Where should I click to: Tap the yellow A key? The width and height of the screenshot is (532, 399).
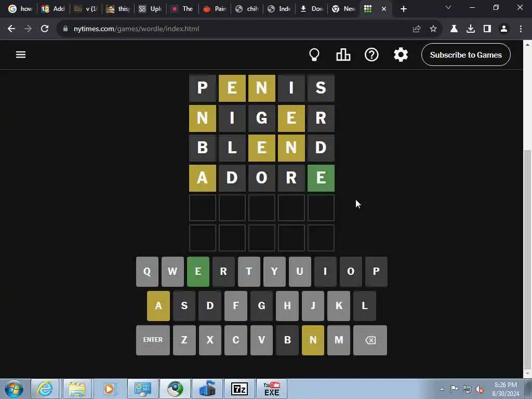[x=158, y=305]
